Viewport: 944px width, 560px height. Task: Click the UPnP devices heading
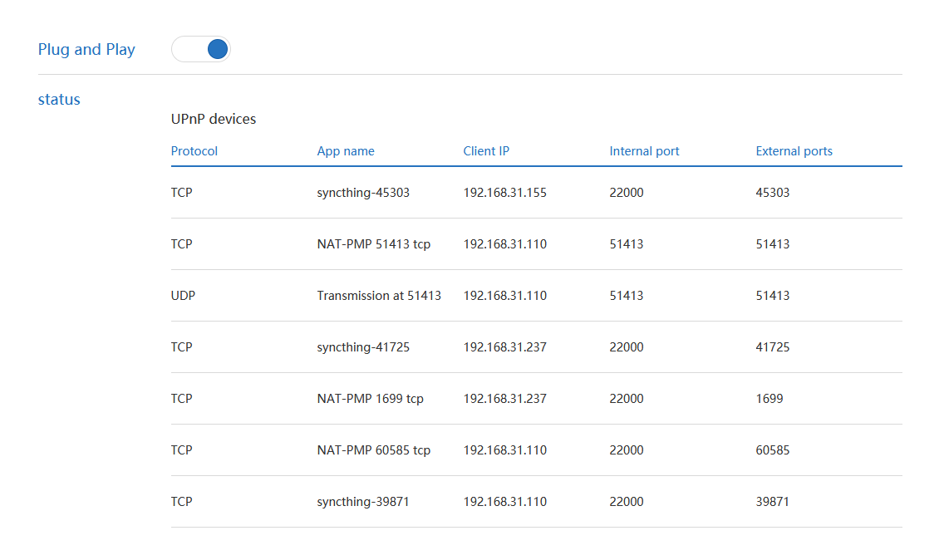[x=213, y=119]
